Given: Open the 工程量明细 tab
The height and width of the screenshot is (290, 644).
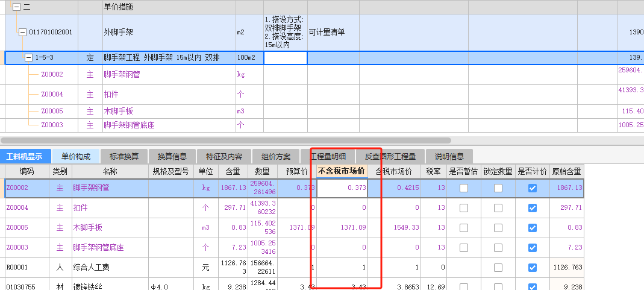Looking at the screenshot, I should coord(327,157).
